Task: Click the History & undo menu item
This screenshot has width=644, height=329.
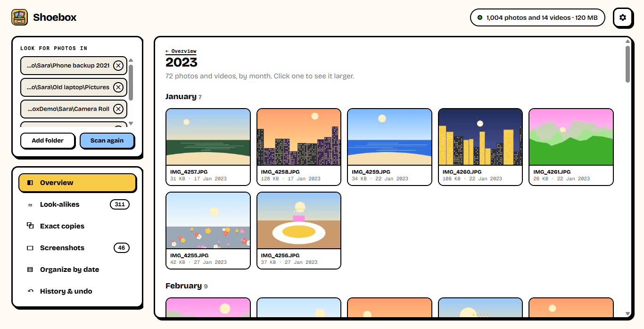Action: pos(77,291)
